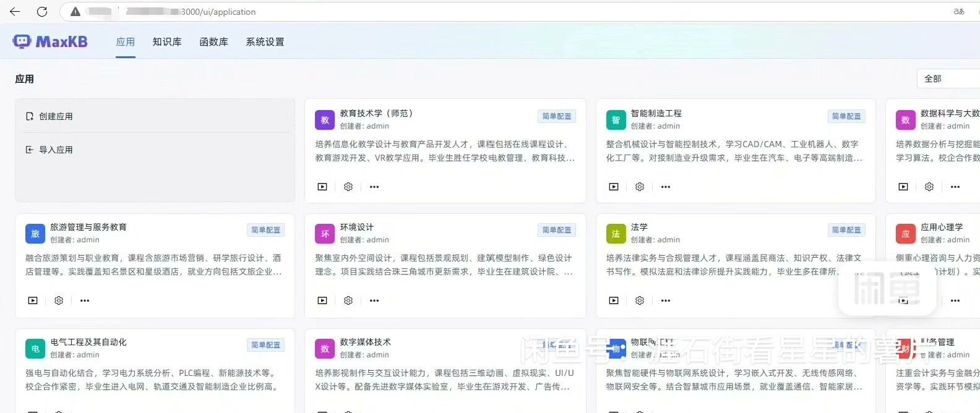The height and width of the screenshot is (413, 980).
Task: Open the 数字媒体技术 application title
Action: [365, 342]
